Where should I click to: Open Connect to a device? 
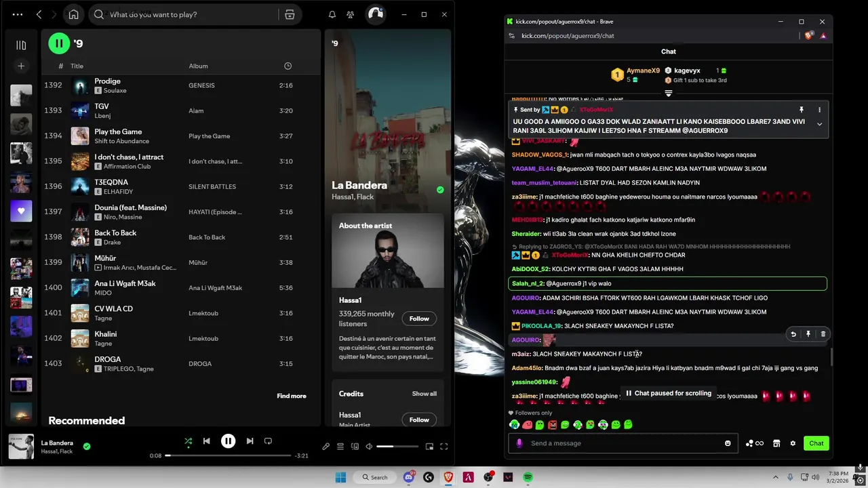pos(355,447)
